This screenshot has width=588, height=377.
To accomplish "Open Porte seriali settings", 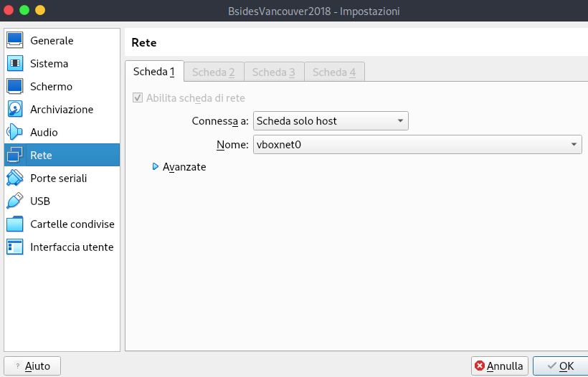I will [x=62, y=178].
